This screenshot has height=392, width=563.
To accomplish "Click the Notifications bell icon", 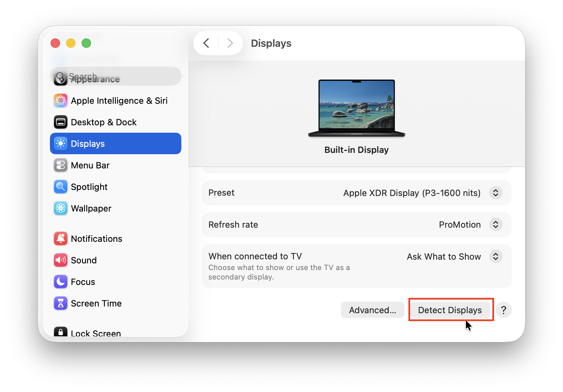I will coord(61,238).
